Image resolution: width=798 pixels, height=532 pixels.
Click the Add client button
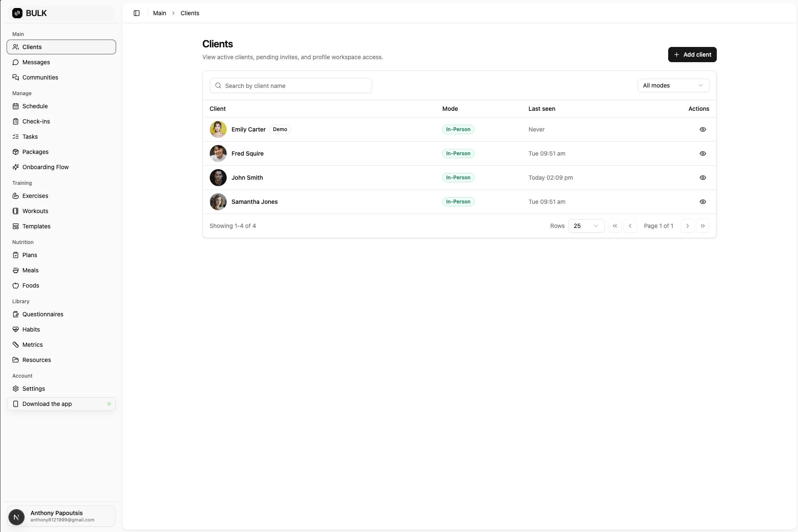click(x=692, y=55)
